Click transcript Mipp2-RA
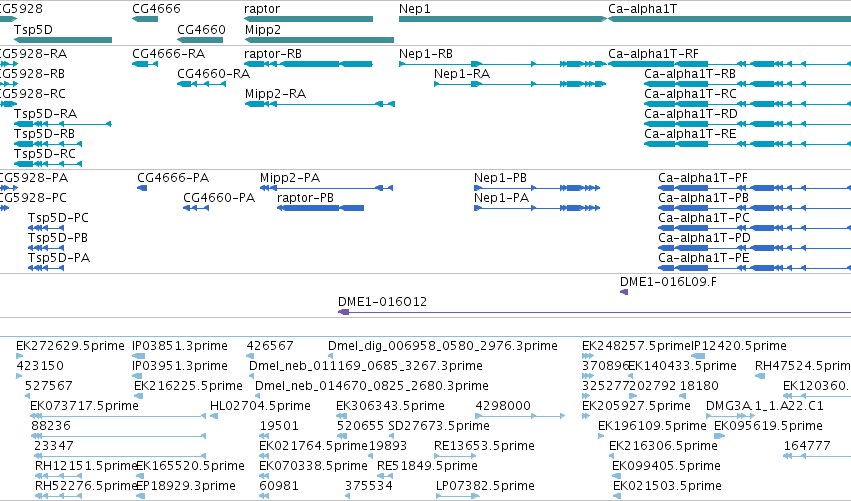Viewport: 851px width, 501px height. 320,104
